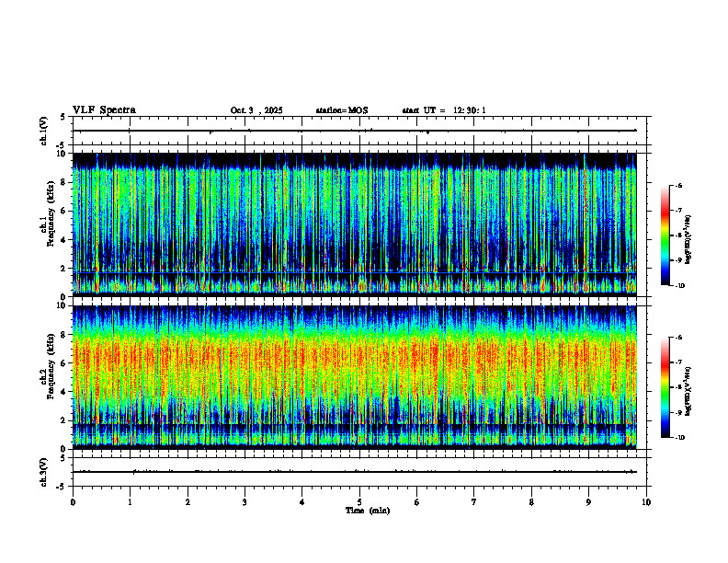Click the "10" tick label on time axis
This screenshot has height=563, width=728.
pyautogui.click(x=646, y=502)
